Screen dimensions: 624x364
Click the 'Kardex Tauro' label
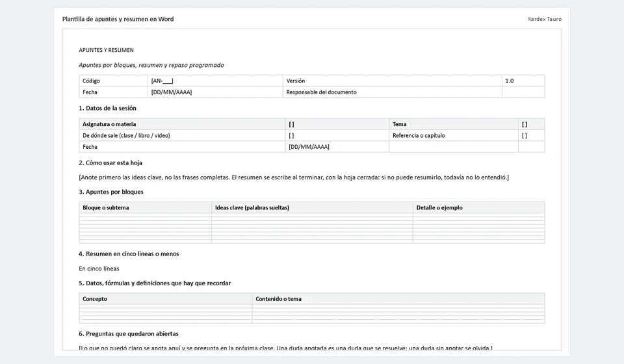[545, 19]
